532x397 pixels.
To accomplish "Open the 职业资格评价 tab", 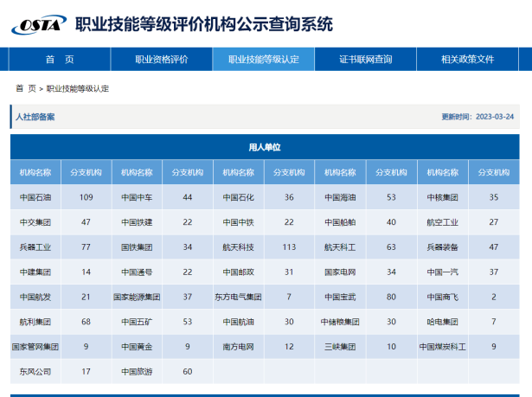I will pos(162,60).
